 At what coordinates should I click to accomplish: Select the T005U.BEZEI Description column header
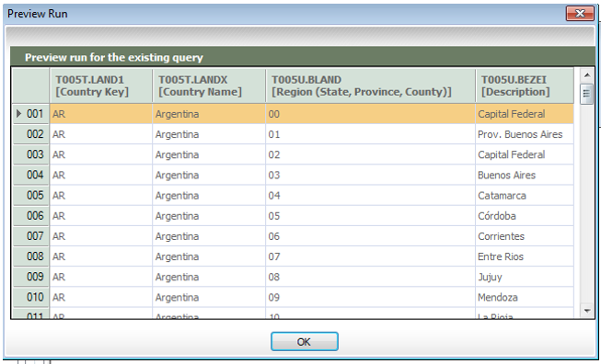[x=525, y=85]
